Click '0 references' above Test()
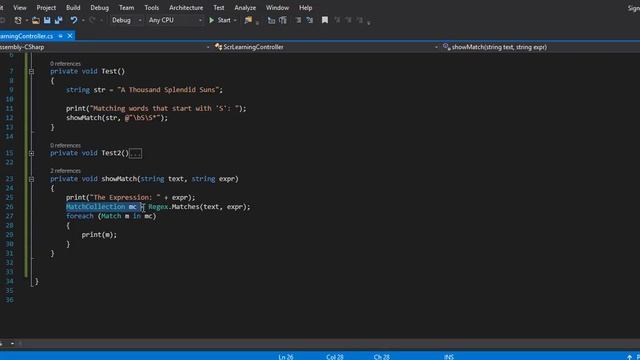This screenshot has width=640, height=360. click(65, 64)
